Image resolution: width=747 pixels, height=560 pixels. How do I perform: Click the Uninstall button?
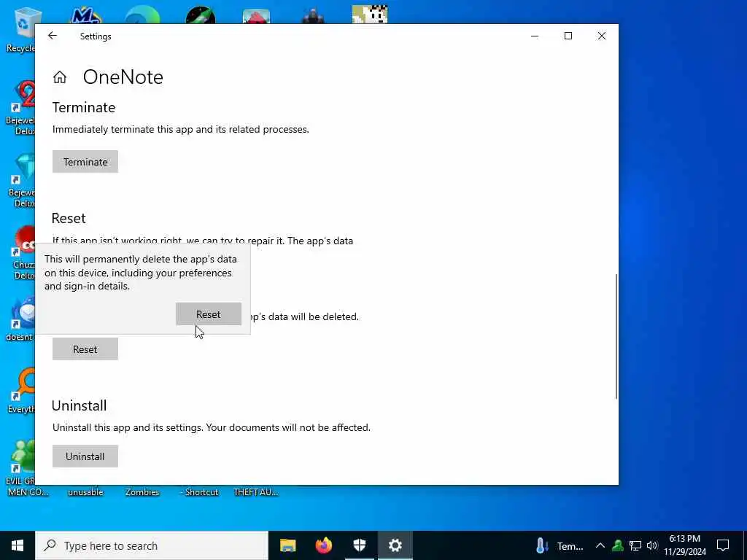click(85, 456)
